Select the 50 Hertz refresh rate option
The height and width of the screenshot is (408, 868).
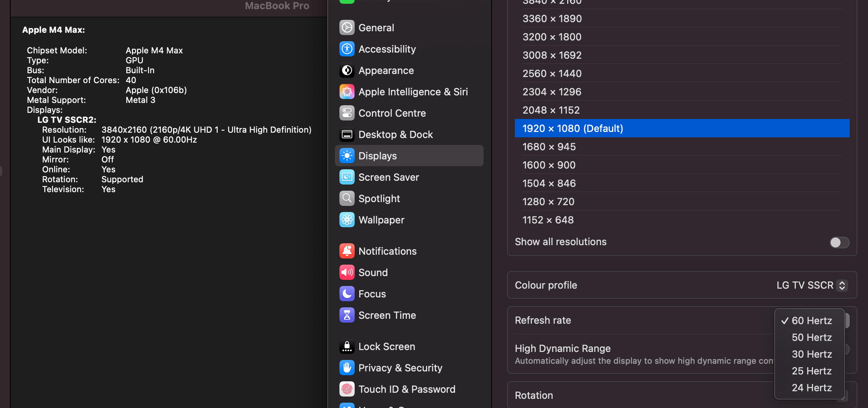(812, 337)
